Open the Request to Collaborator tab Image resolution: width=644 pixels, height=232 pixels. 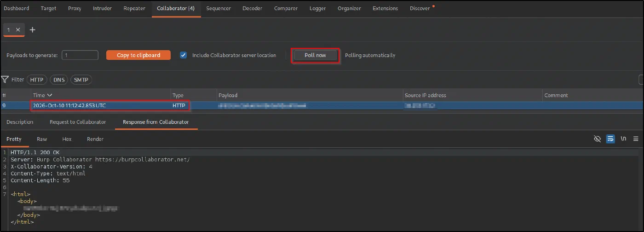(x=78, y=122)
